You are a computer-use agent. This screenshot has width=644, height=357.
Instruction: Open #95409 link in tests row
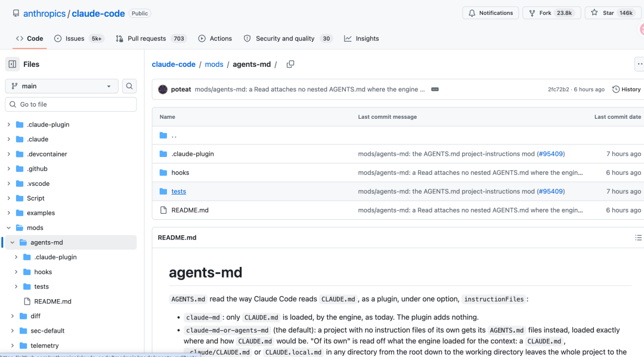tap(551, 191)
